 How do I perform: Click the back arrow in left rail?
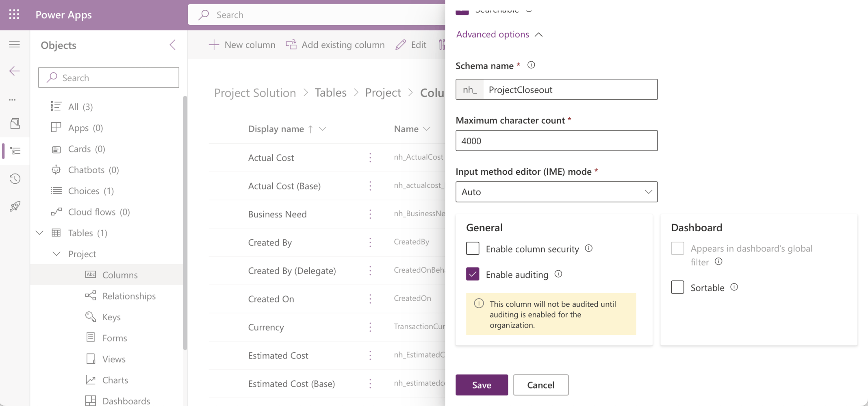(x=15, y=71)
